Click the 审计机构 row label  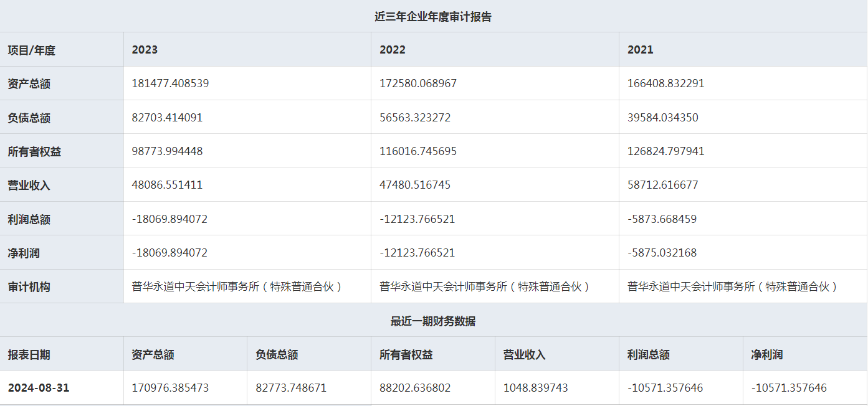(29, 287)
